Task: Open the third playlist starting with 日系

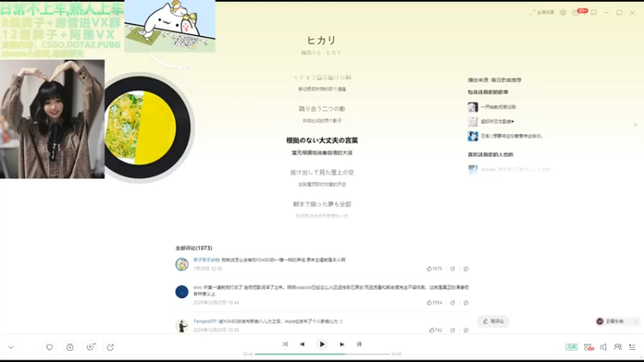Action: click(512, 136)
